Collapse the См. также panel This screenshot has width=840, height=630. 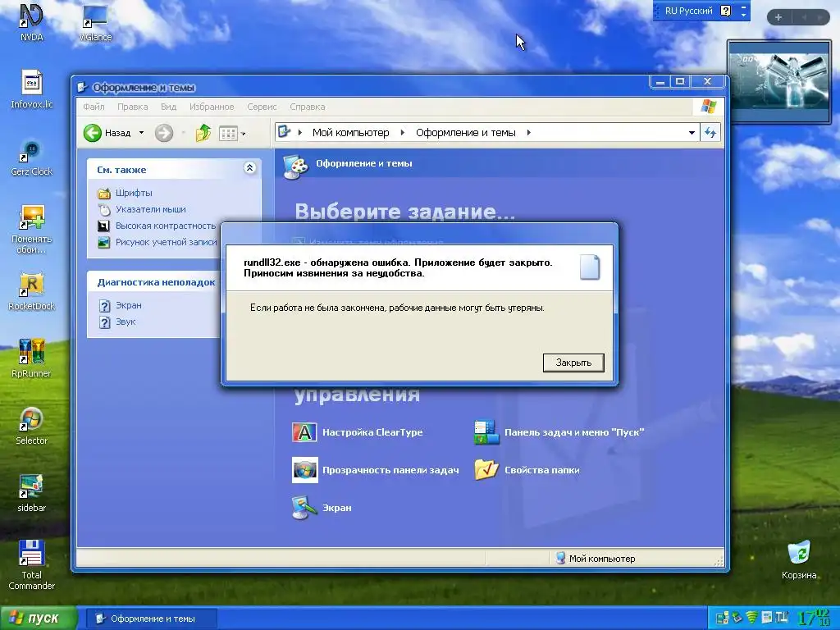point(249,168)
